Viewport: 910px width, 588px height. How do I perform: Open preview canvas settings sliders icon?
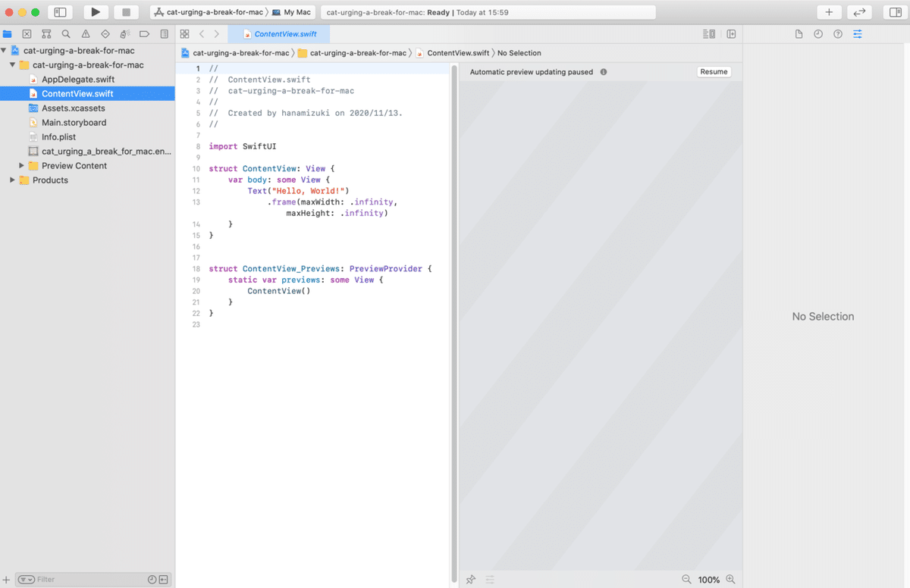490,580
